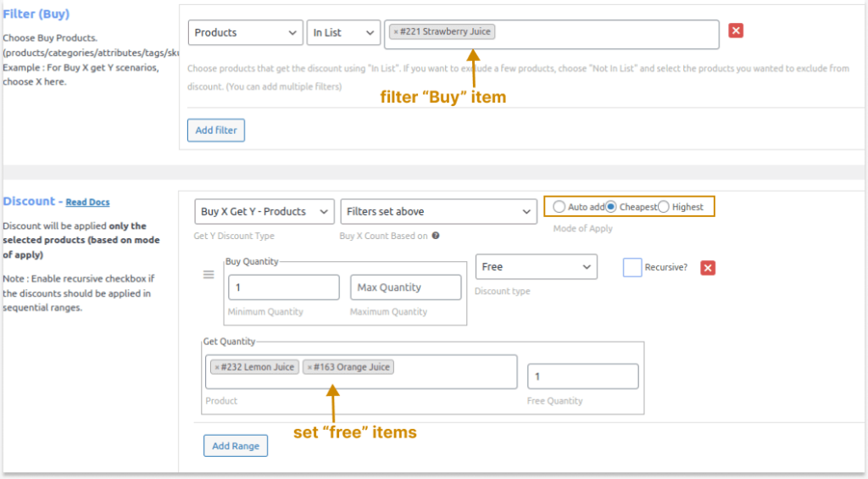Viewport: 868px width, 479px height.
Task: Click the Minimum Quantity input field
Action: 283,287
